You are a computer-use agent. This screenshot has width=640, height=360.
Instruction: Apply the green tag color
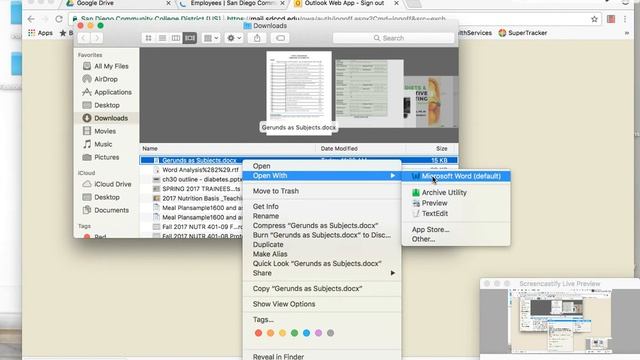[x=294, y=333]
